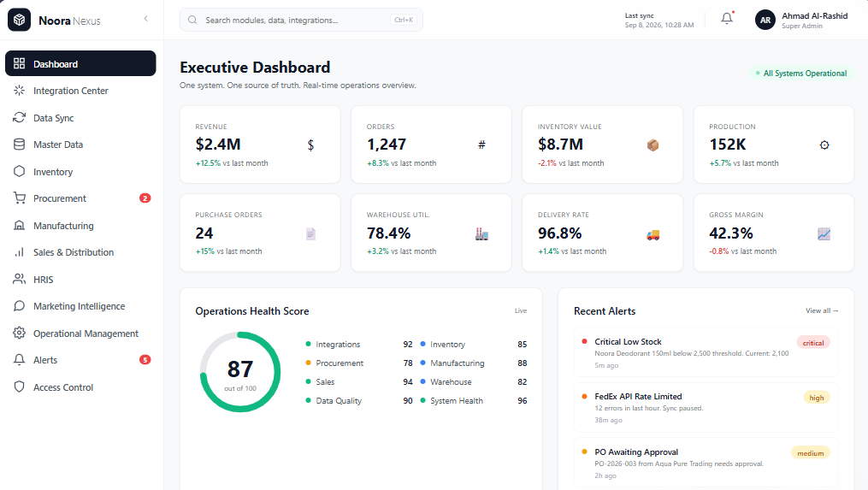Click the Inventory Value box icon

click(x=653, y=145)
